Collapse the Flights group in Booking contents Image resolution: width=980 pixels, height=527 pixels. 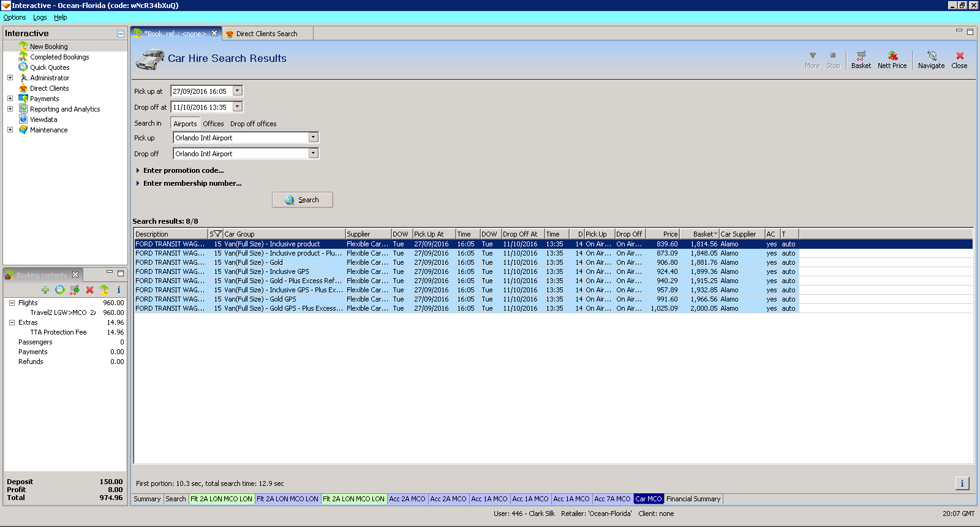tap(12, 303)
